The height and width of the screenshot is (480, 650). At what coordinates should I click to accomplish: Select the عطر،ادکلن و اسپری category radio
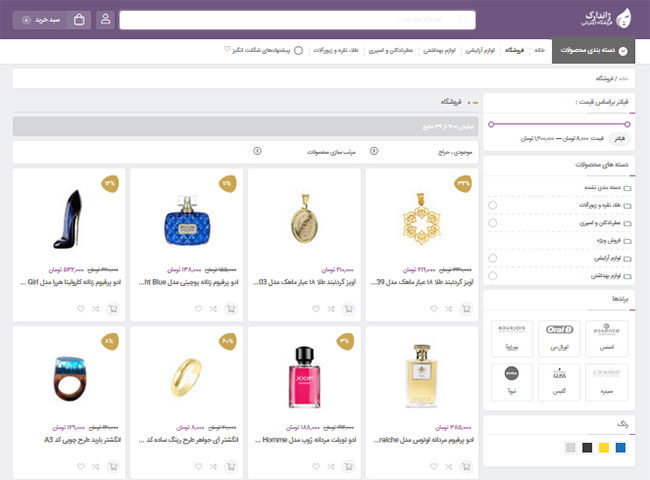click(x=493, y=223)
